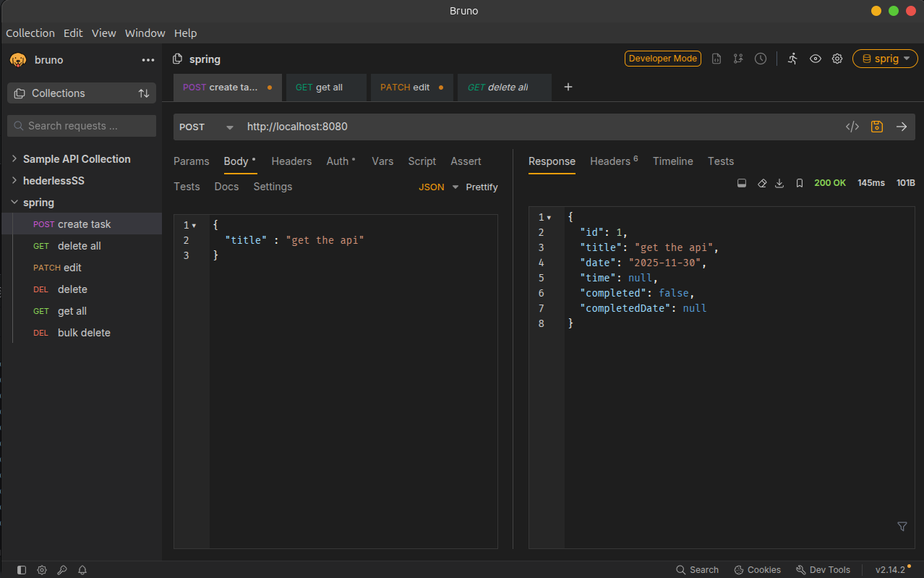Clear the response with eraser icon
This screenshot has width=924, height=578.
point(761,184)
